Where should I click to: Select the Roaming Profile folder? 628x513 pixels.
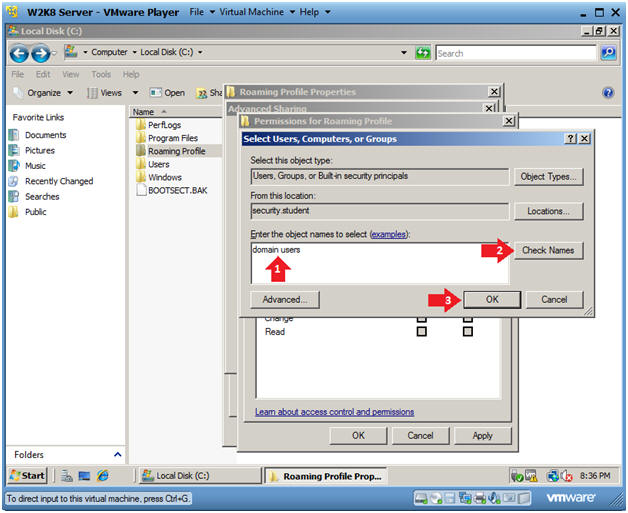[176, 151]
